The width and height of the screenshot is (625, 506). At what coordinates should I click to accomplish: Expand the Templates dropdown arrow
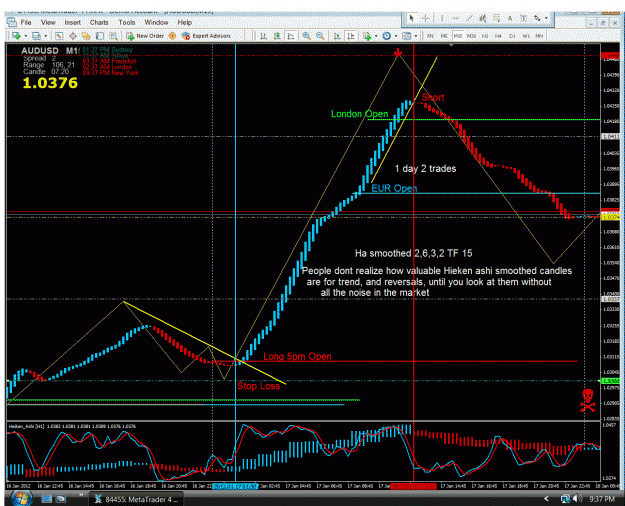coord(416,36)
